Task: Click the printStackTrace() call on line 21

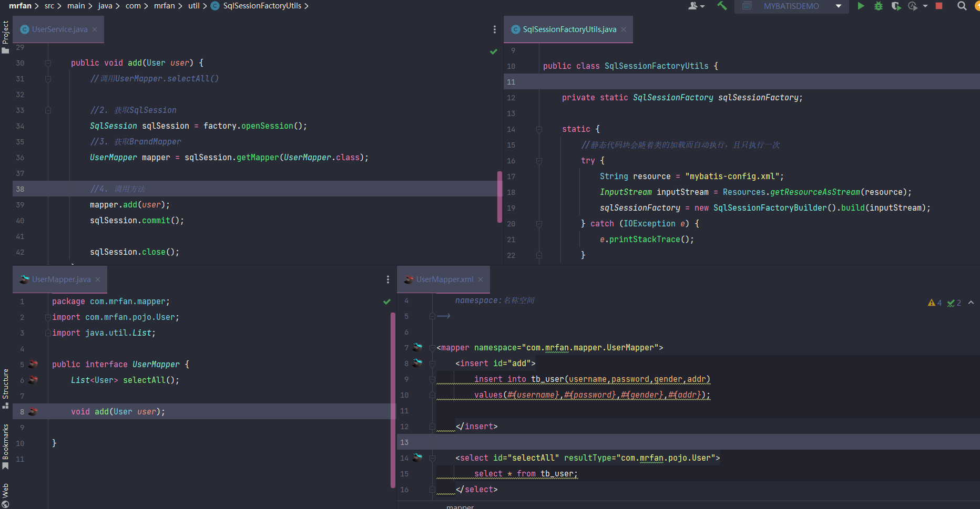Action: coord(651,240)
